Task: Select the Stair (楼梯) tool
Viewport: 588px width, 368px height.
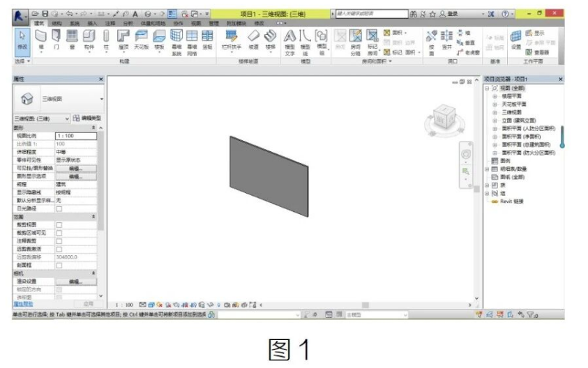Action: click(270, 40)
